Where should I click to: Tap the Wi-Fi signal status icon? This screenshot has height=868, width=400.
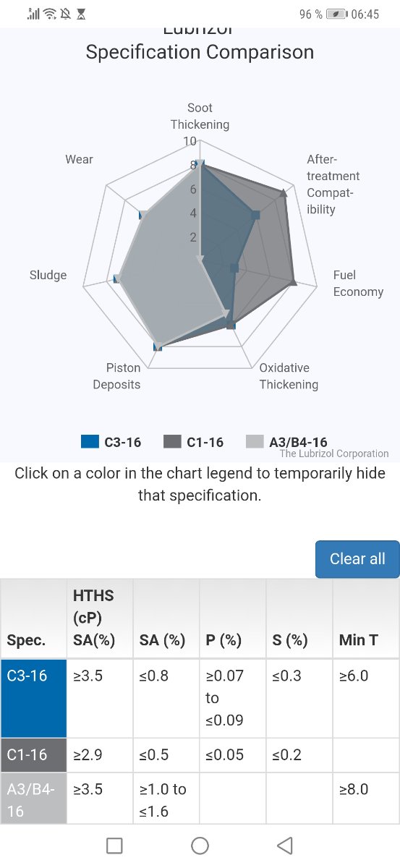[x=50, y=14]
